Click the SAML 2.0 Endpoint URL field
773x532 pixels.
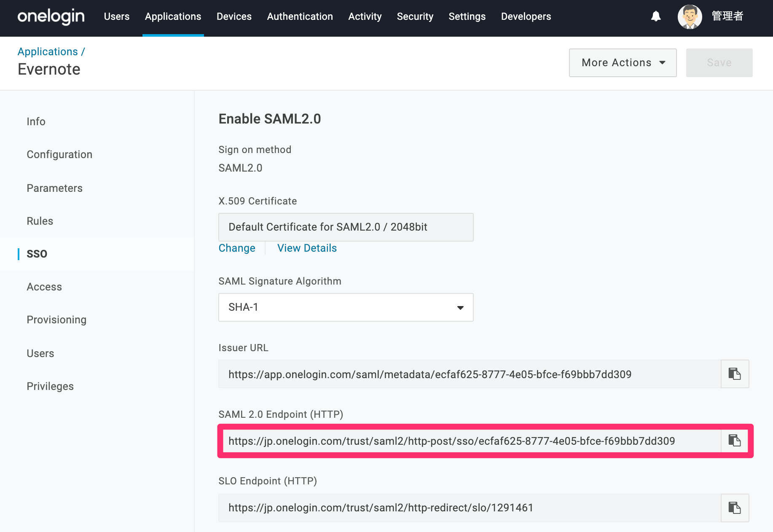[472, 441]
